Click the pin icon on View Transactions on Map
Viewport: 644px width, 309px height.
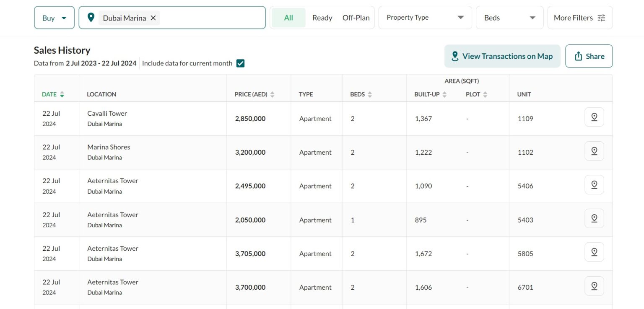455,55
